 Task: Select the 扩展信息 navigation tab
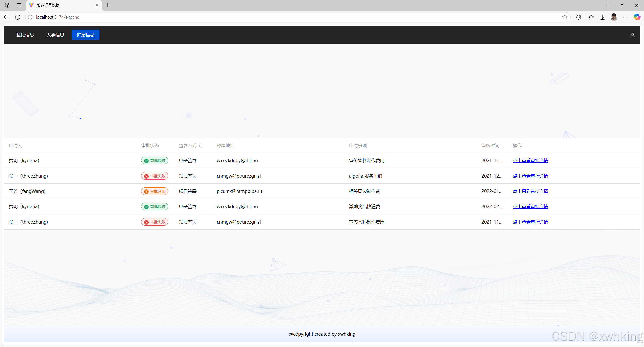tap(86, 35)
